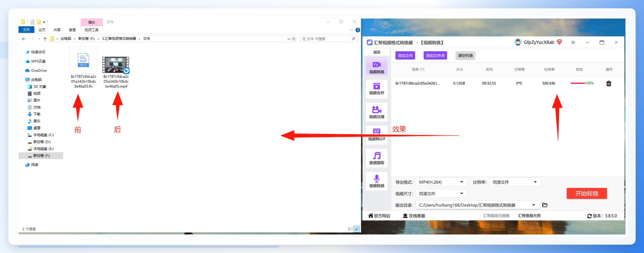Open the 视频转换 tool in the sidebar

point(377,67)
